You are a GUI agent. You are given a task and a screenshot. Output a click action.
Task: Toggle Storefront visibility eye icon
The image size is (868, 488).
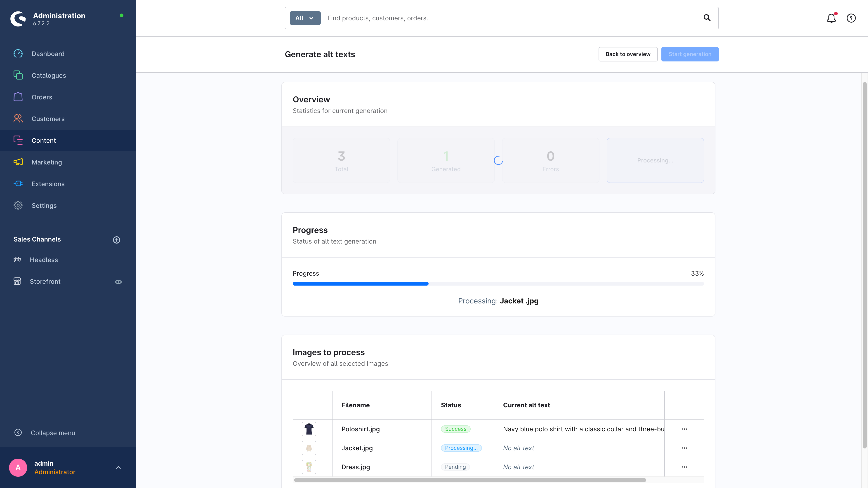click(118, 282)
